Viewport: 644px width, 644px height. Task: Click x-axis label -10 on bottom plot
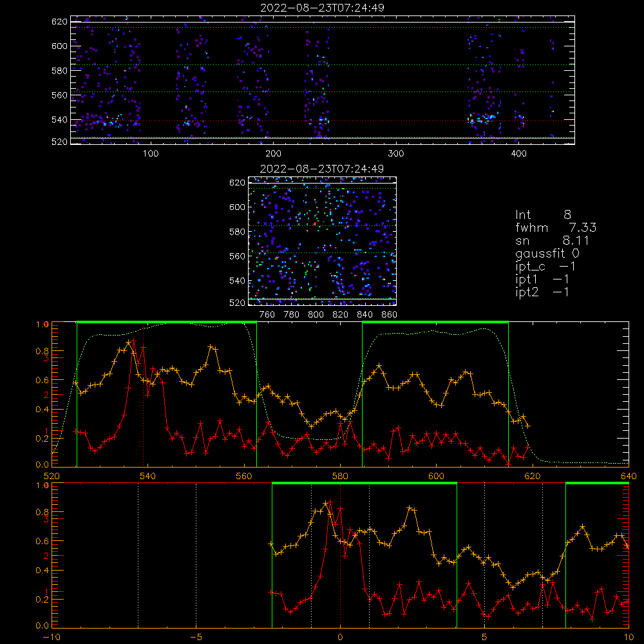(x=52, y=637)
